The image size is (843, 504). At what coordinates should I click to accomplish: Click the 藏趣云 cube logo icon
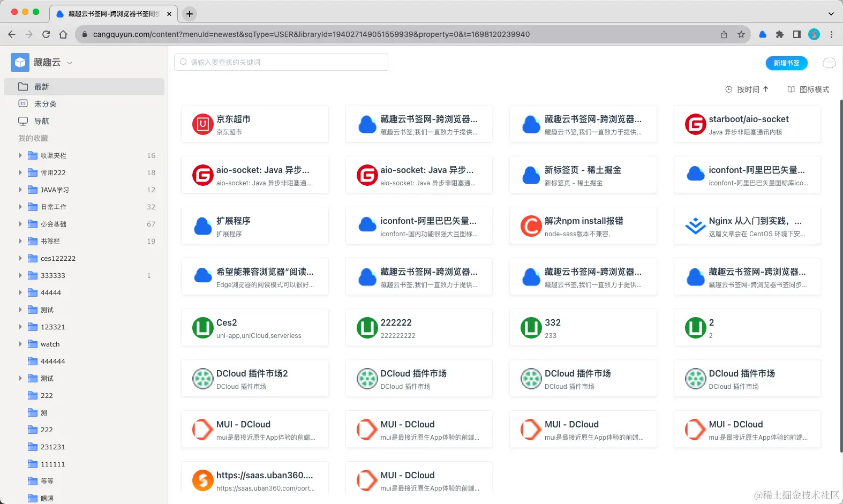click(x=20, y=63)
